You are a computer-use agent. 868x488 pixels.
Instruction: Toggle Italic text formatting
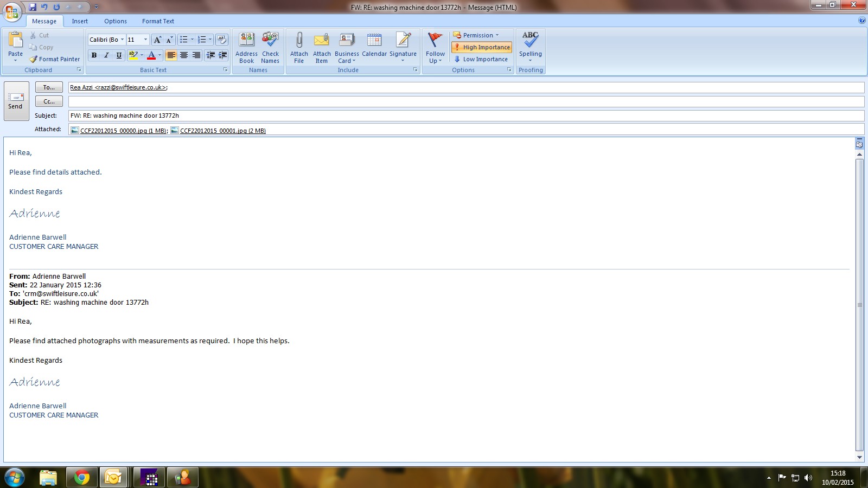(x=106, y=55)
